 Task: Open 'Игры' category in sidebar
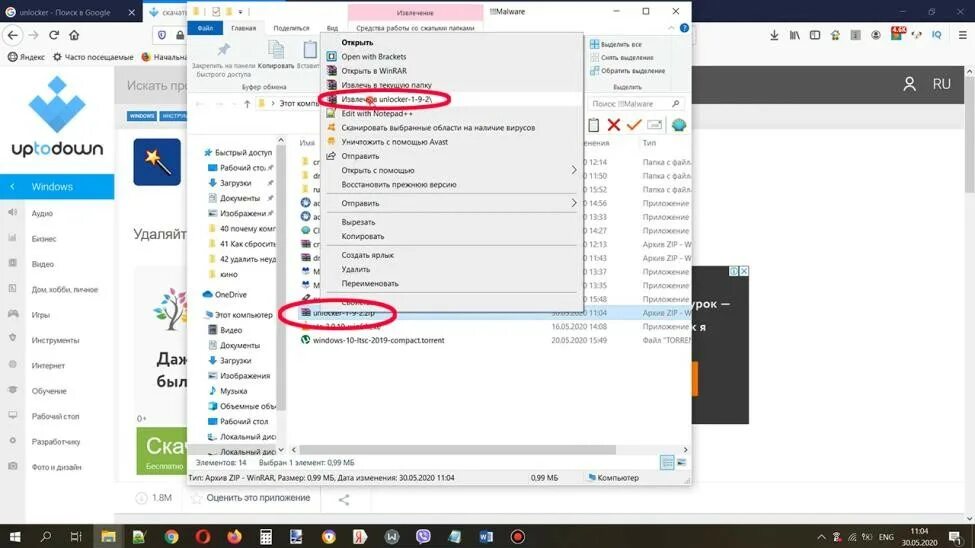click(40, 315)
